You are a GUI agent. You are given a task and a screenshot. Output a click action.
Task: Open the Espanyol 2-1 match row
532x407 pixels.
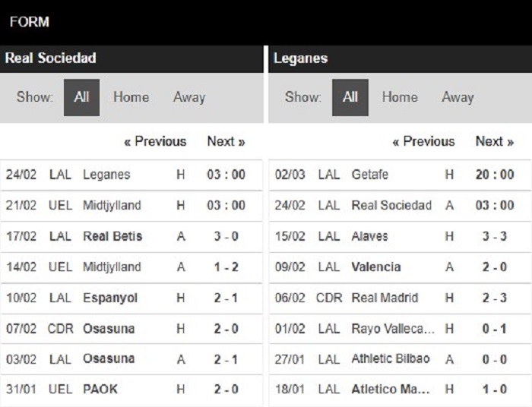coord(131,298)
